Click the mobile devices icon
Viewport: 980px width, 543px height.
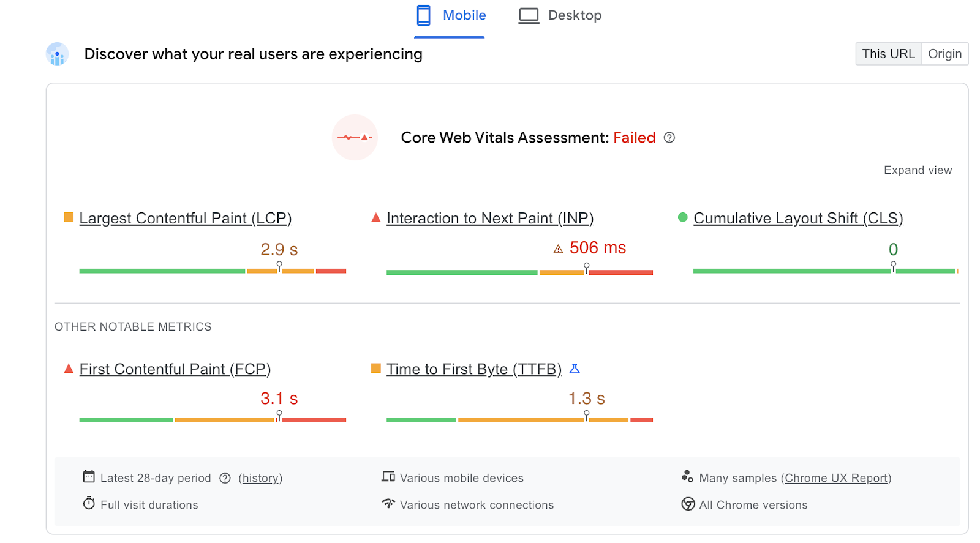click(388, 476)
